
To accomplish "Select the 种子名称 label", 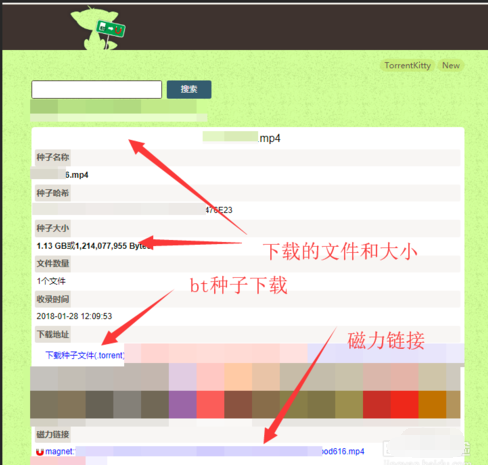I will [x=53, y=157].
